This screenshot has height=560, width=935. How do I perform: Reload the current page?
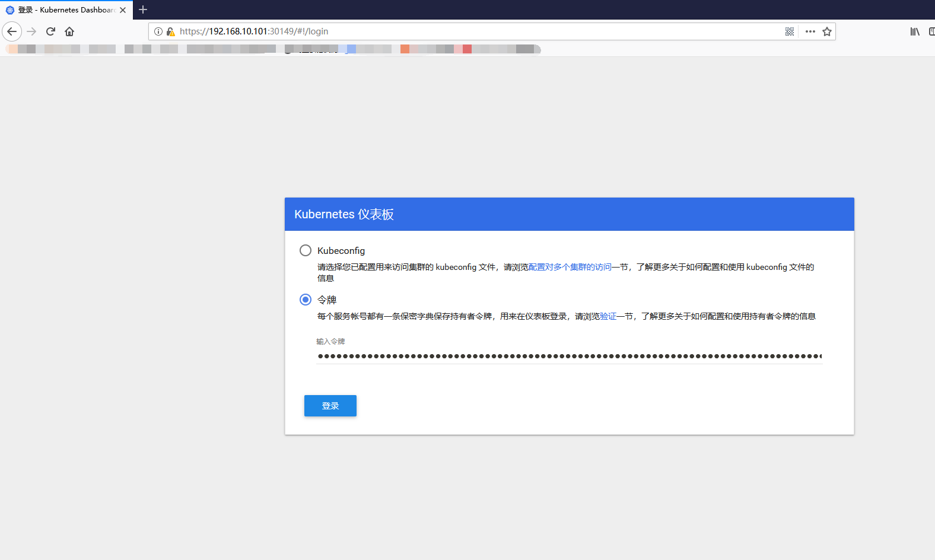click(x=51, y=31)
